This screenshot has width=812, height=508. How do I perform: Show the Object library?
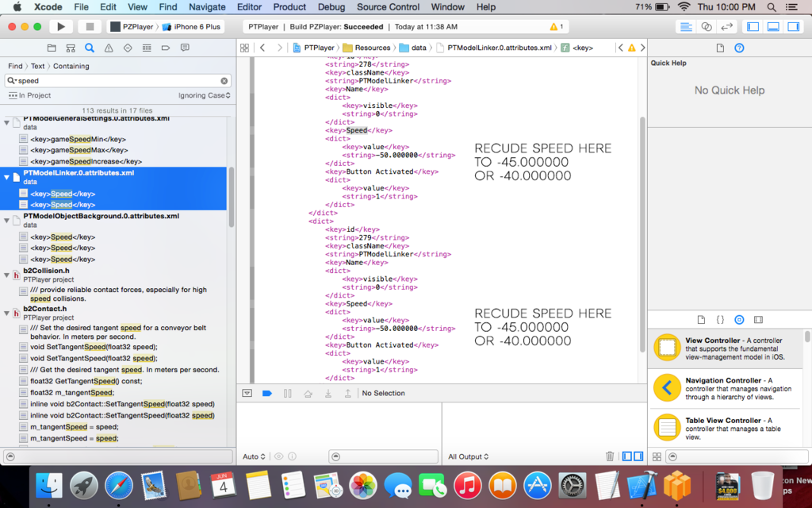coord(739,320)
